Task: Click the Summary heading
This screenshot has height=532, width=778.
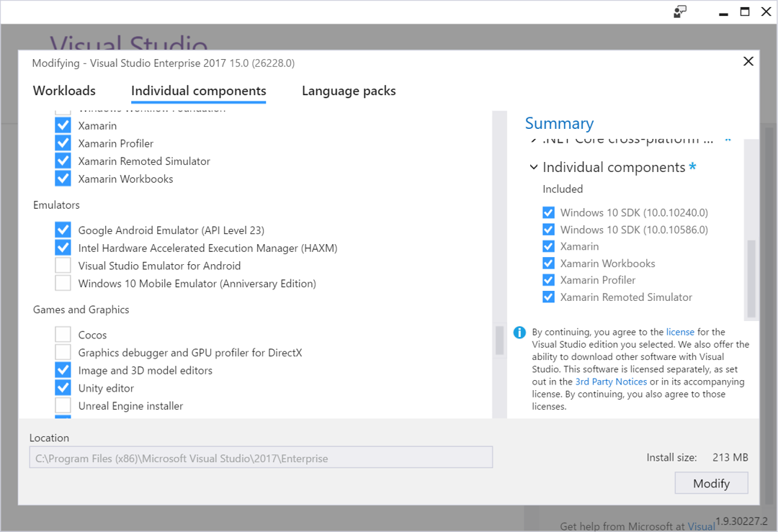Action: click(559, 123)
